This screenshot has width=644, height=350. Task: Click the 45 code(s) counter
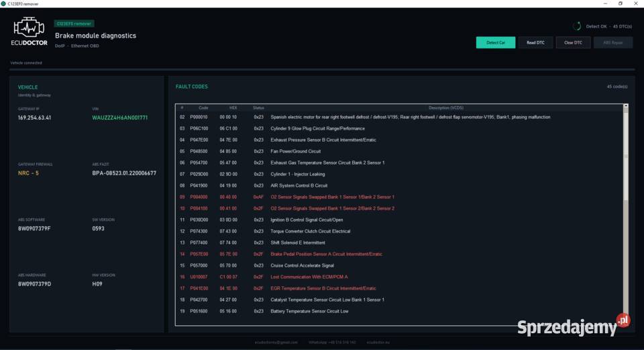pos(617,87)
